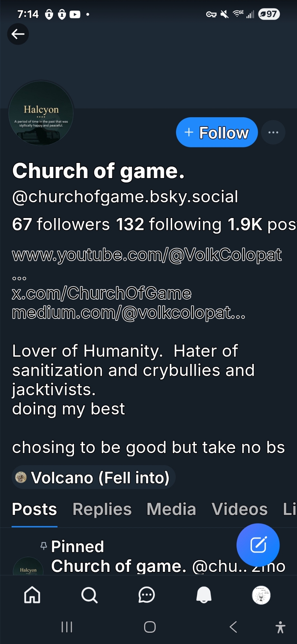Open the medium.com volkcolopat link
This screenshot has height=644, width=297.
coord(128,313)
